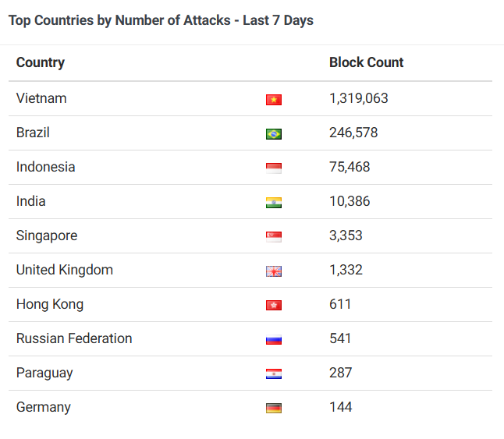Click the United Kingdom country name
The image size is (504, 439).
(65, 270)
